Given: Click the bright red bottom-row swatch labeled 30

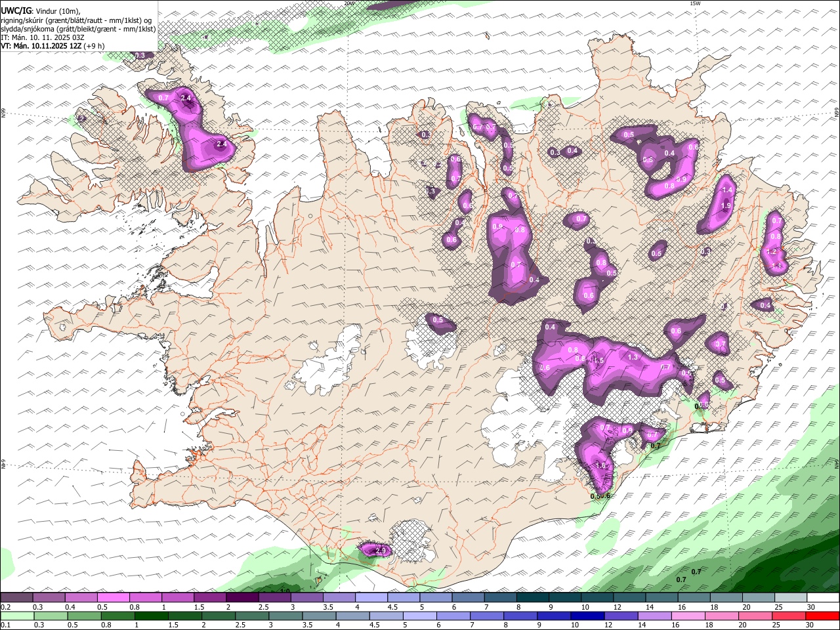Looking at the screenshot, I should coord(822,616).
